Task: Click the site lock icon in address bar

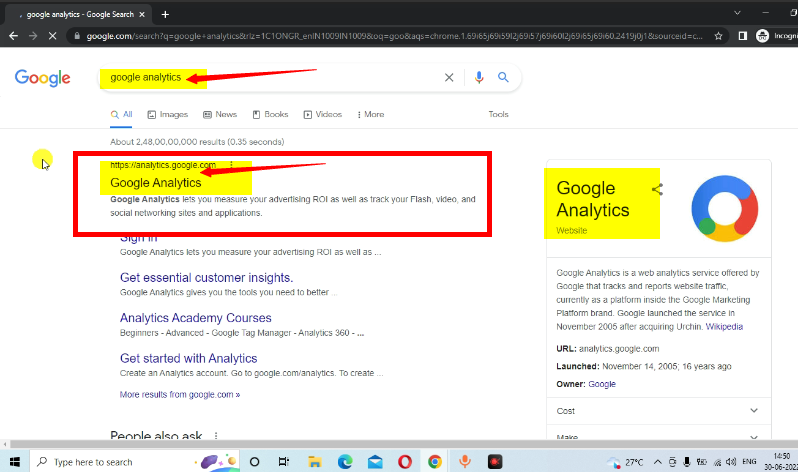Action: [77, 36]
